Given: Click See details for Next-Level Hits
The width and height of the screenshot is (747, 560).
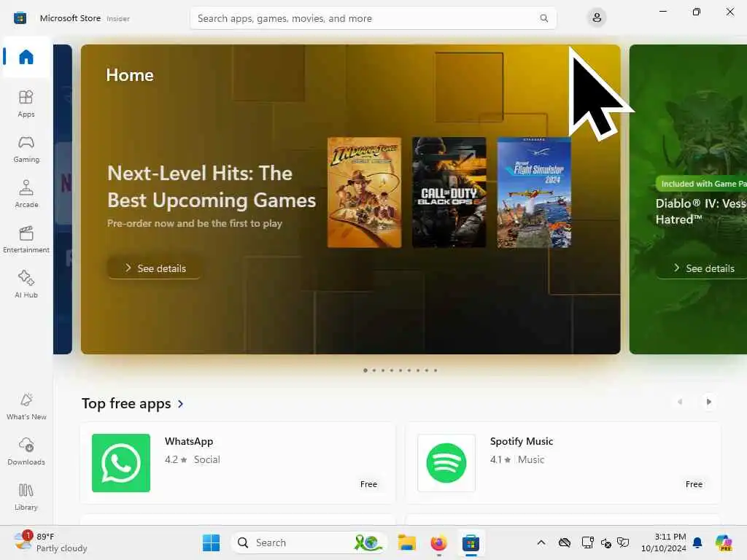Looking at the screenshot, I should [155, 268].
